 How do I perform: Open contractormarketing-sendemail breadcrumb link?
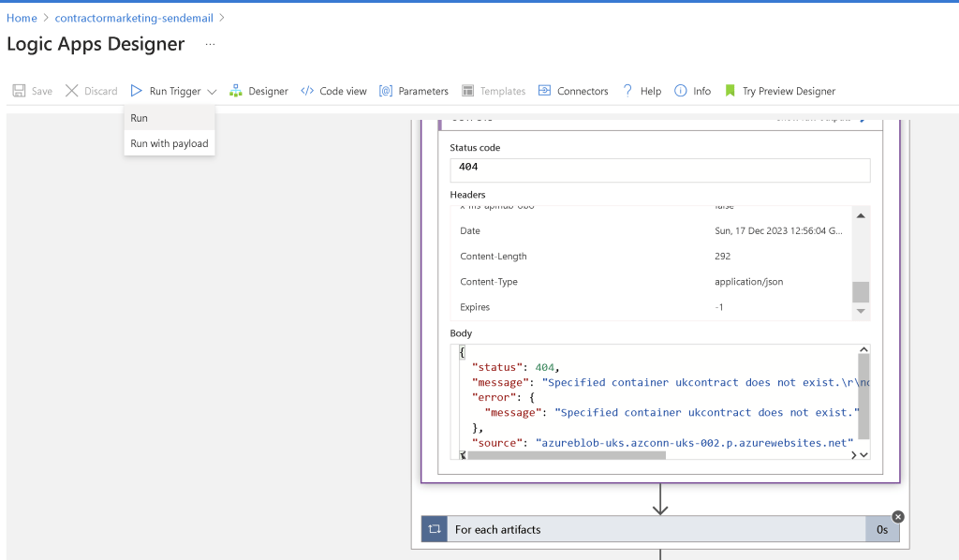click(134, 19)
